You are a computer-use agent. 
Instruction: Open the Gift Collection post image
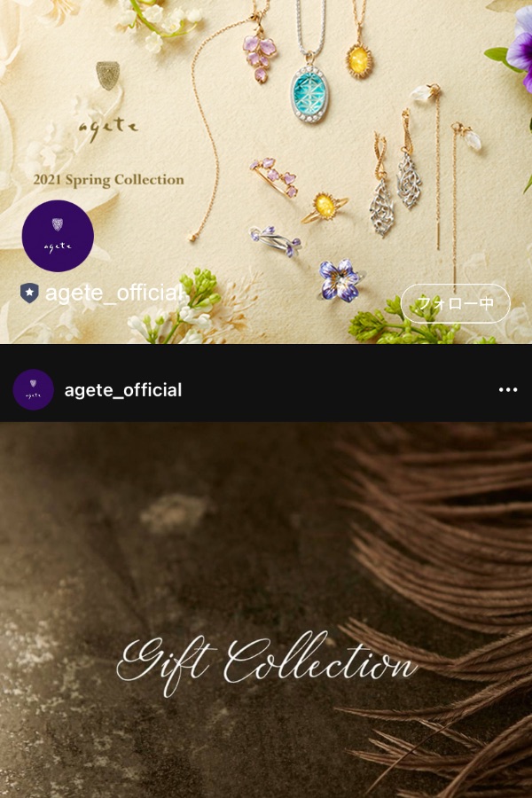[x=266, y=610]
